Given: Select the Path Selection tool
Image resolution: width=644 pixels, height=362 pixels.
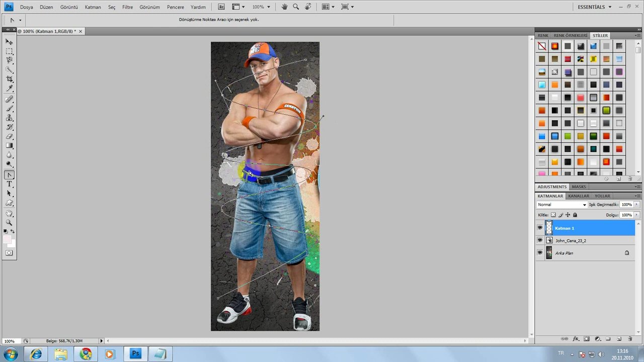Looking at the screenshot, I should point(9,194).
